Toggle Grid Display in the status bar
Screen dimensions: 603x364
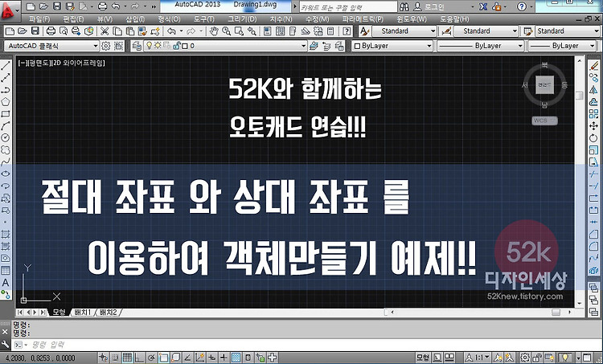[127, 358]
